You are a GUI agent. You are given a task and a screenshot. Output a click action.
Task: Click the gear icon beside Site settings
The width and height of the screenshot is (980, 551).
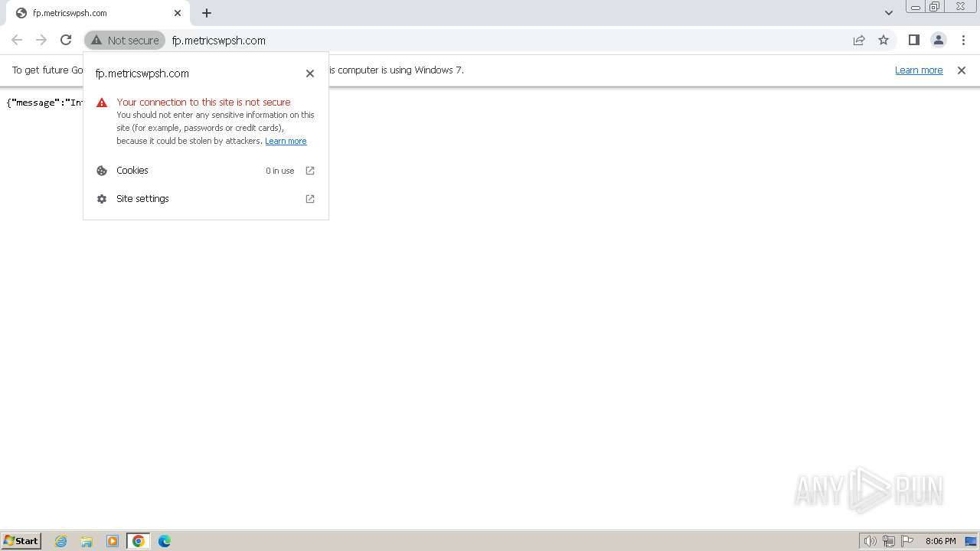[102, 199]
